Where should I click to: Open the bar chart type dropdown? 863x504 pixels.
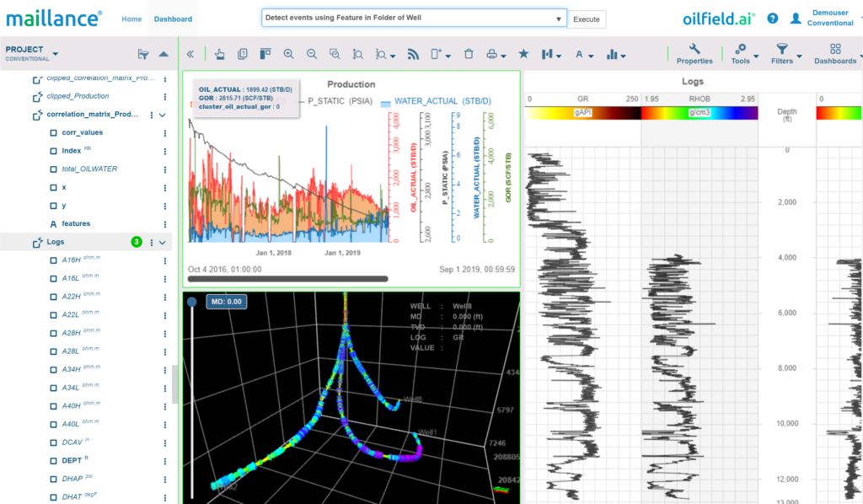(616, 55)
